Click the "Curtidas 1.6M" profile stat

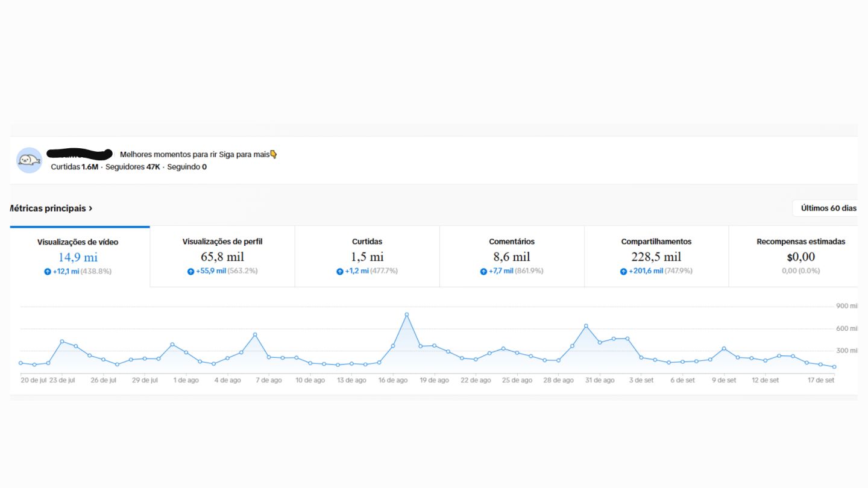(x=74, y=167)
